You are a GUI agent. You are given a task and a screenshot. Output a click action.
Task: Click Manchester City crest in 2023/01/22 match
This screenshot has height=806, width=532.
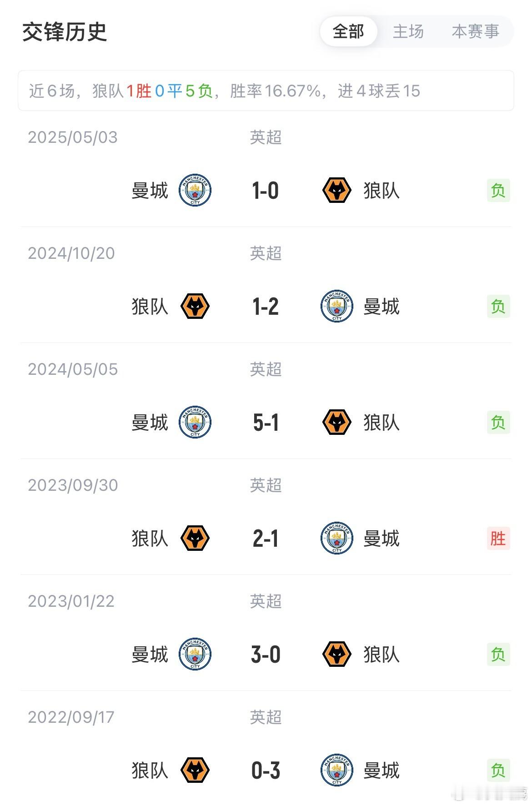[195, 654]
